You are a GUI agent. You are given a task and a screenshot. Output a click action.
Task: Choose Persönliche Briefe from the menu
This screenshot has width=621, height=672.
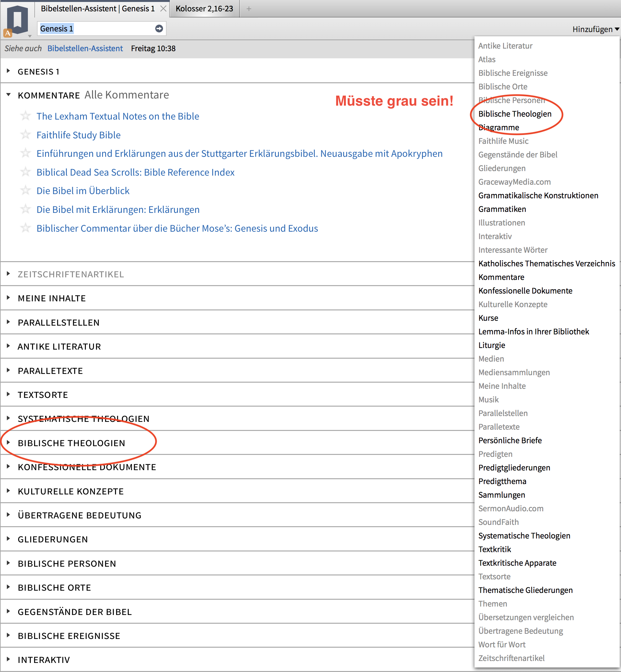pyautogui.click(x=510, y=441)
